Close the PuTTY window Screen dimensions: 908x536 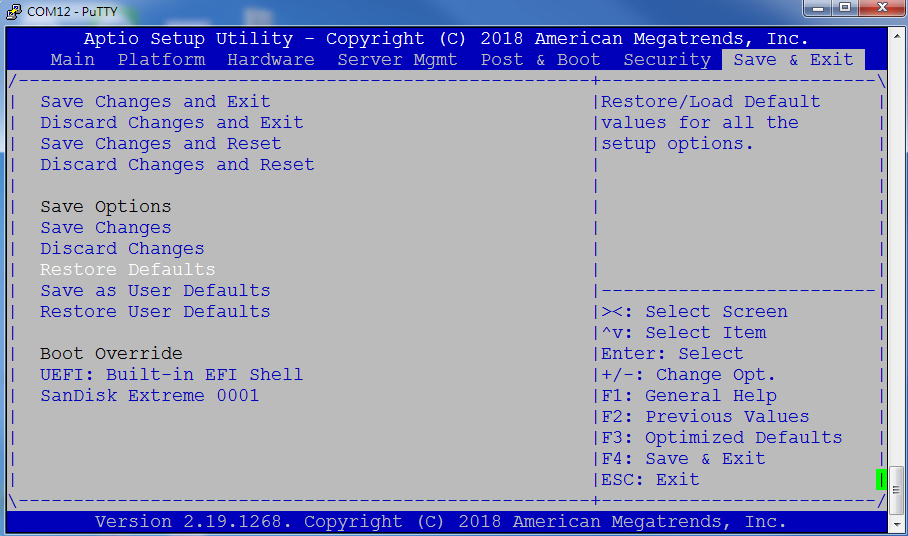click(882, 8)
